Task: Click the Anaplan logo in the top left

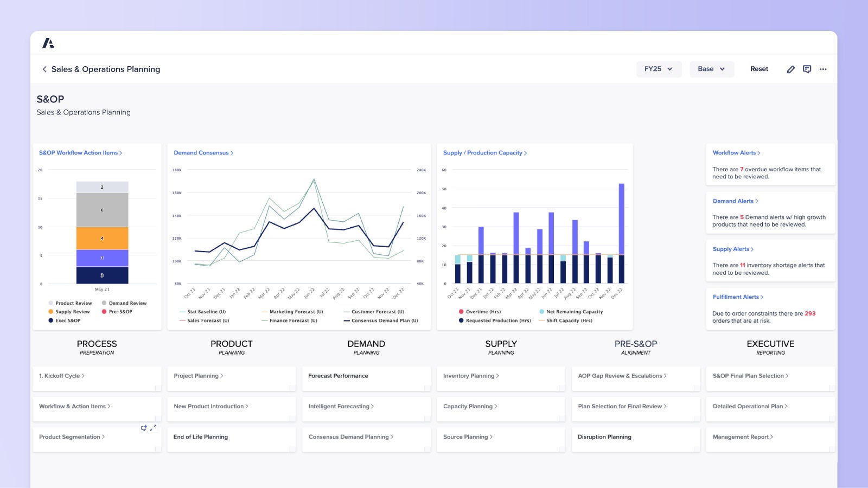Action: (48, 43)
